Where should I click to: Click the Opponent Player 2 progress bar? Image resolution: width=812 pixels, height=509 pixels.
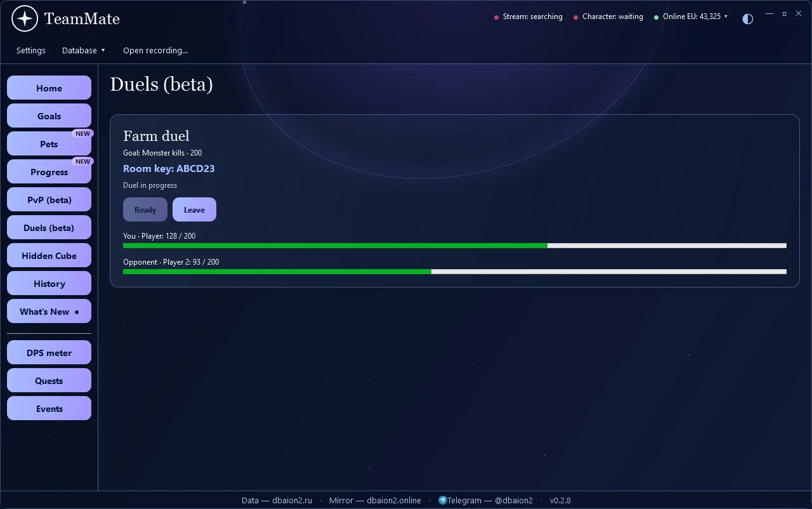coord(455,272)
